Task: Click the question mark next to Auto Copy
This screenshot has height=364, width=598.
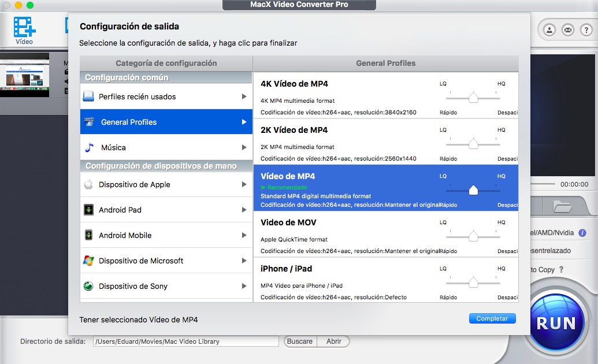Action: point(561,269)
